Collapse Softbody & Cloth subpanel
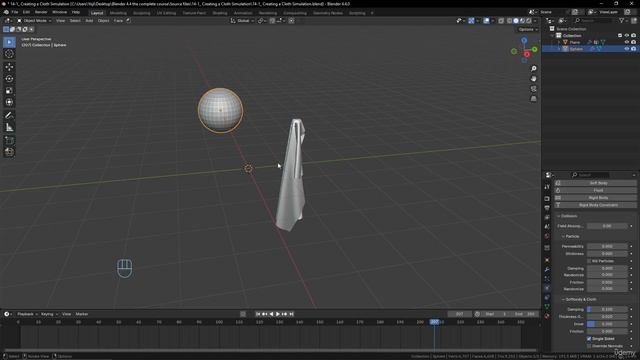 579,300
